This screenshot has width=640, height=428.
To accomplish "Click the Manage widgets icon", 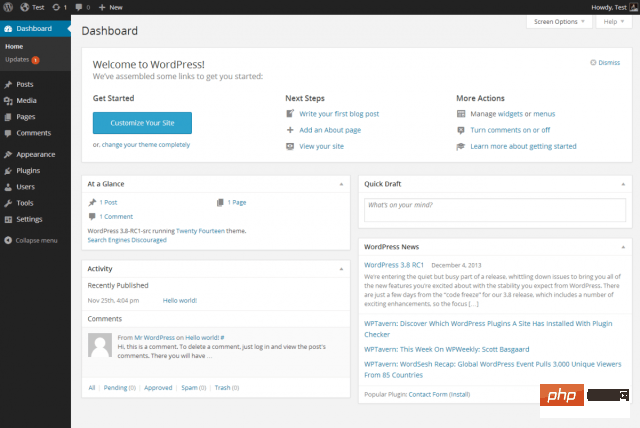I will tap(461, 114).
